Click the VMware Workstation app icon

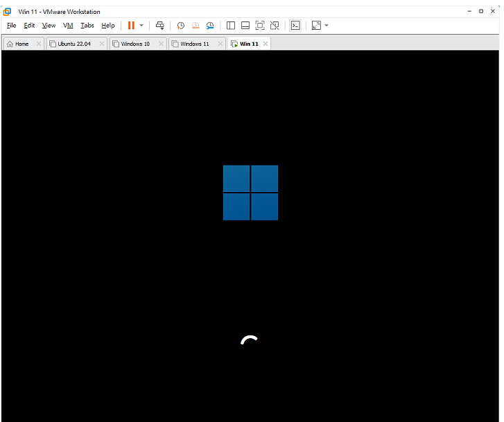7,12
